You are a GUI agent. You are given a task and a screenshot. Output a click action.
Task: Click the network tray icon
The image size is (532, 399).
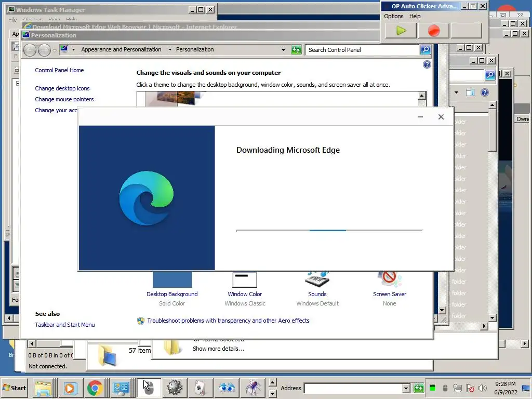[x=457, y=388]
